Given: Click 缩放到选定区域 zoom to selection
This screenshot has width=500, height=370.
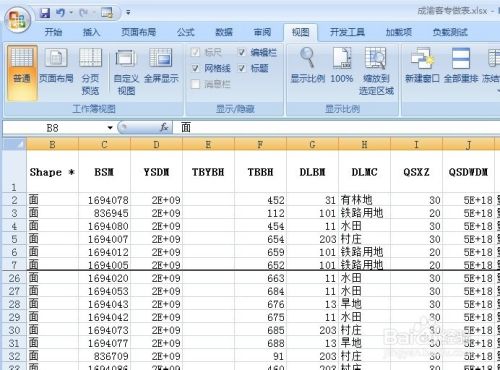Looking at the screenshot, I should coord(376,71).
